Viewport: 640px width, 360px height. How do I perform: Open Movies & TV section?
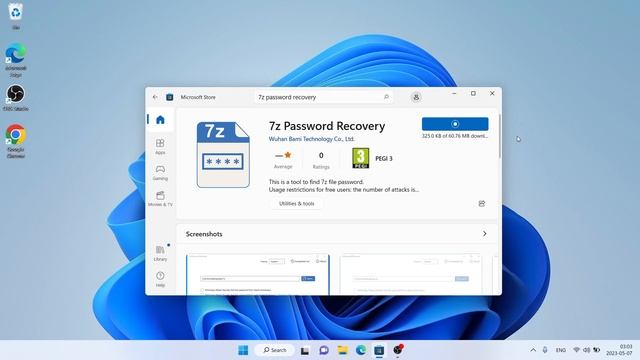(160, 198)
